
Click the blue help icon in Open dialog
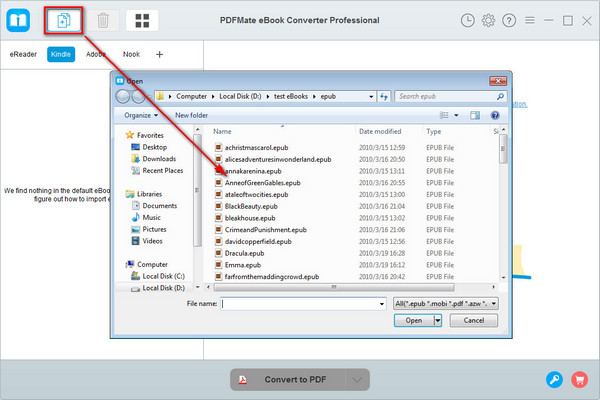point(495,115)
